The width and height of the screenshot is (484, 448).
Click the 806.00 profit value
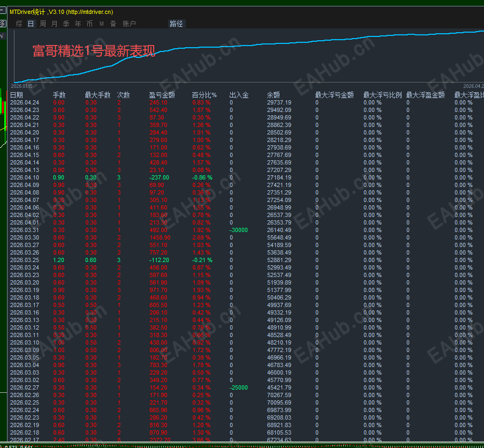158,350
